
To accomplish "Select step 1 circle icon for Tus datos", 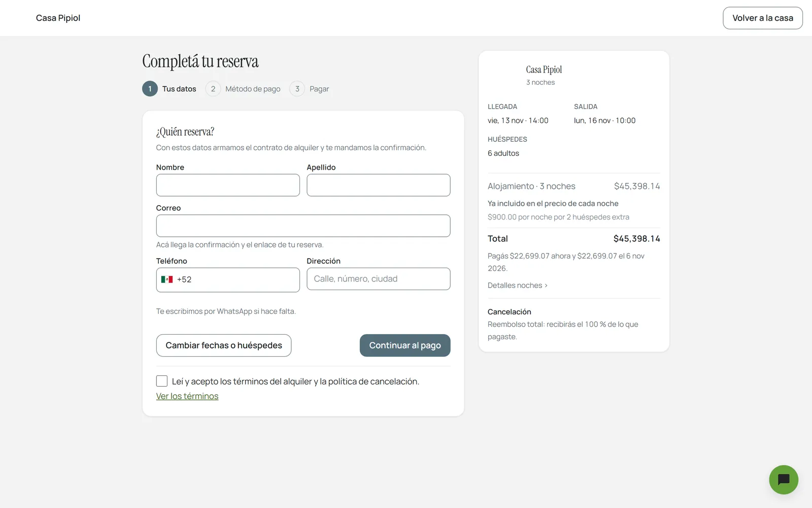I will coord(150,89).
